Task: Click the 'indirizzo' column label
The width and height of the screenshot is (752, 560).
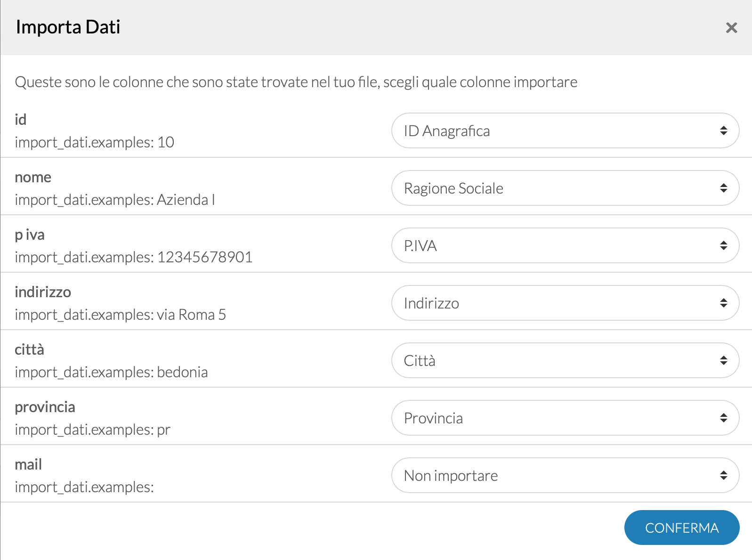Action: (x=43, y=292)
